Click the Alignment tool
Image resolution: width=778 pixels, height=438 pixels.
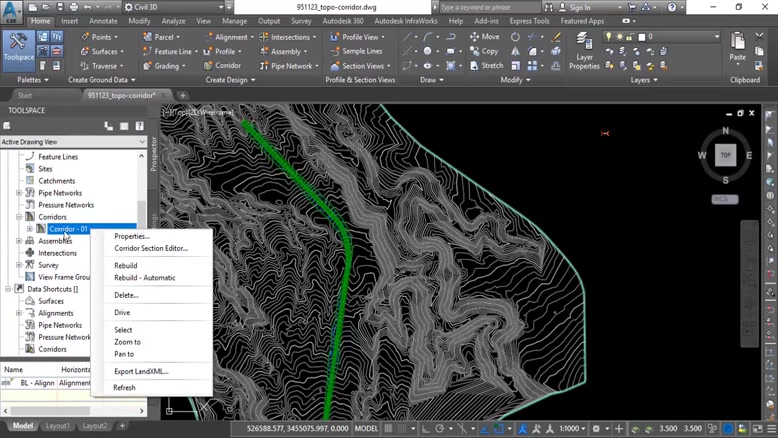227,37
